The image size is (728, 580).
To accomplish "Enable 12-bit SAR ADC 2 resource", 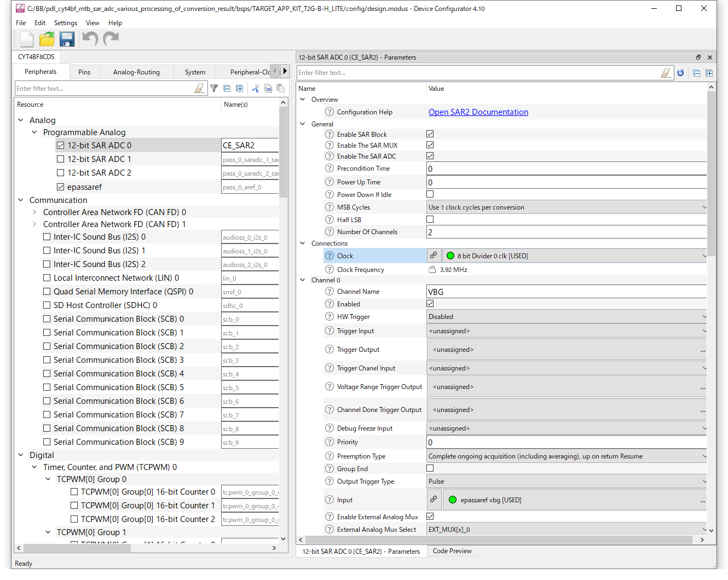I will coord(61,173).
